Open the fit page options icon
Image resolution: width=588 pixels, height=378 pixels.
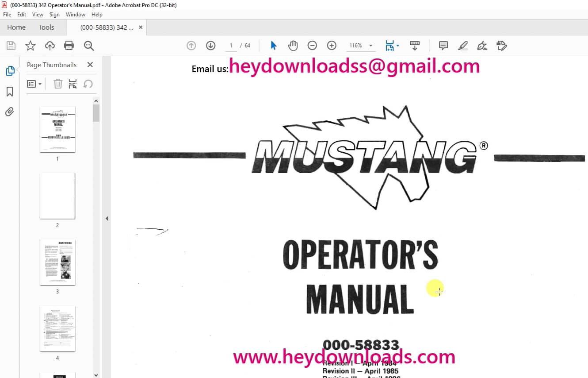(389, 46)
